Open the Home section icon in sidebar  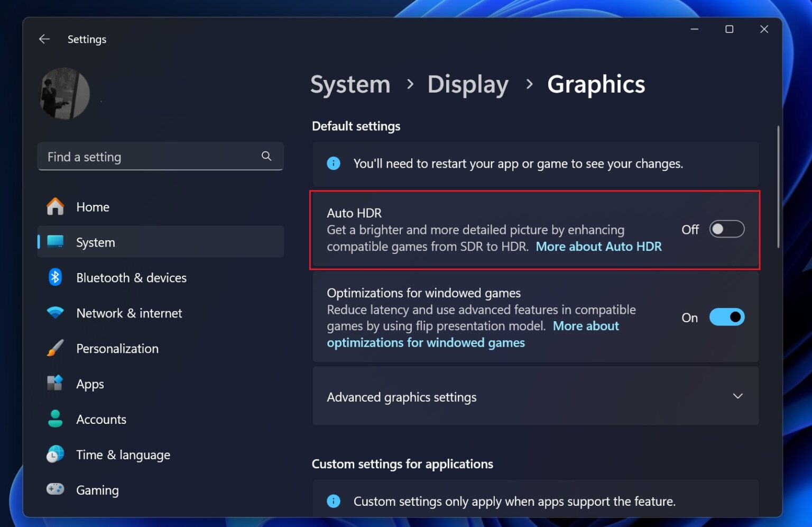(x=56, y=207)
